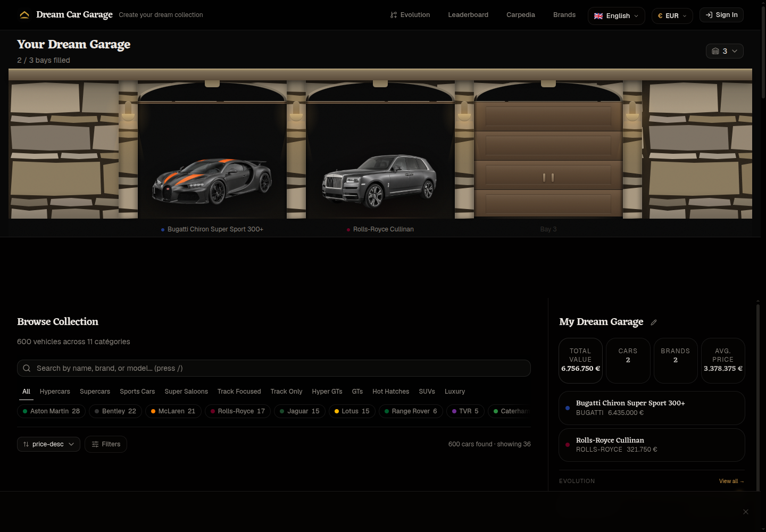Image resolution: width=766 pixels, height=532 pixels.
Task: Switch to the Track Only tab
Action: 286,392
